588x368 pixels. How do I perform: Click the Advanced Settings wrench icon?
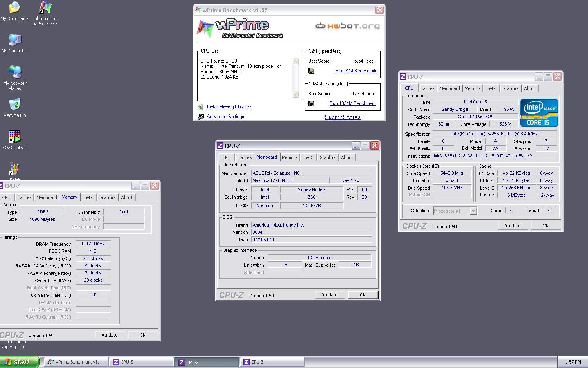pyautogui.click(x=200, y=117)
